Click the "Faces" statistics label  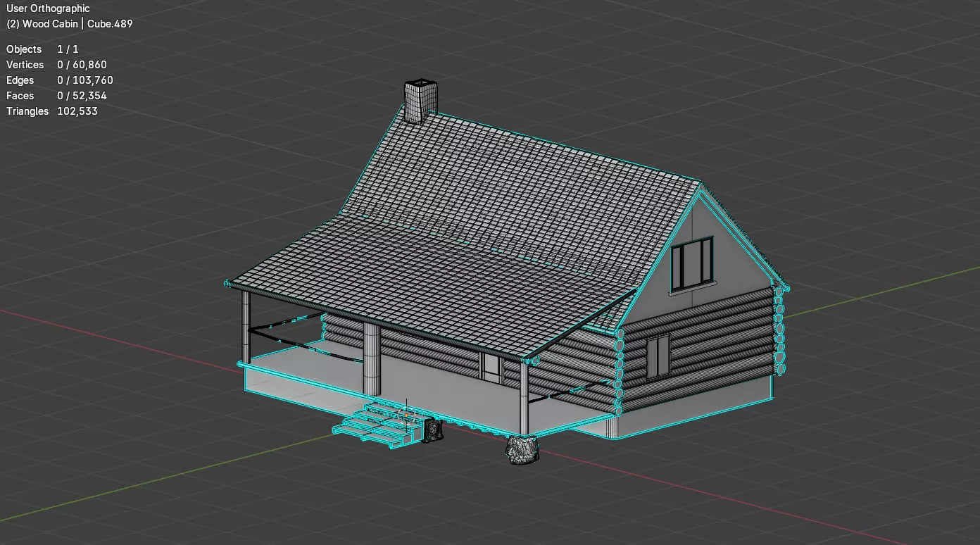(20, 96)
